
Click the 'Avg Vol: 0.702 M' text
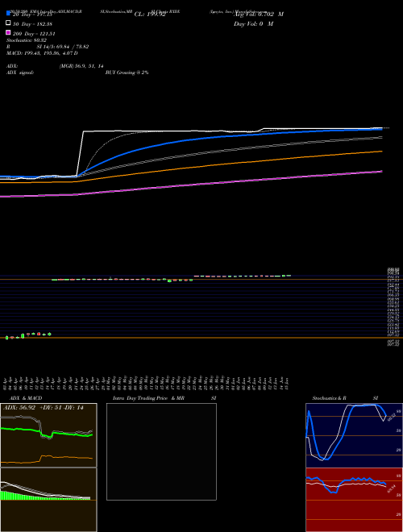[x=259, y=15]
